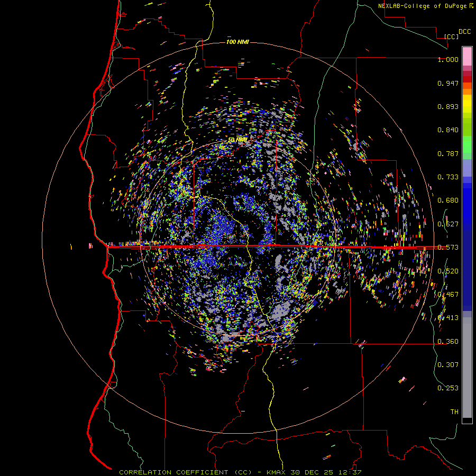Select the 0.307 legend value

pos(448,364)
